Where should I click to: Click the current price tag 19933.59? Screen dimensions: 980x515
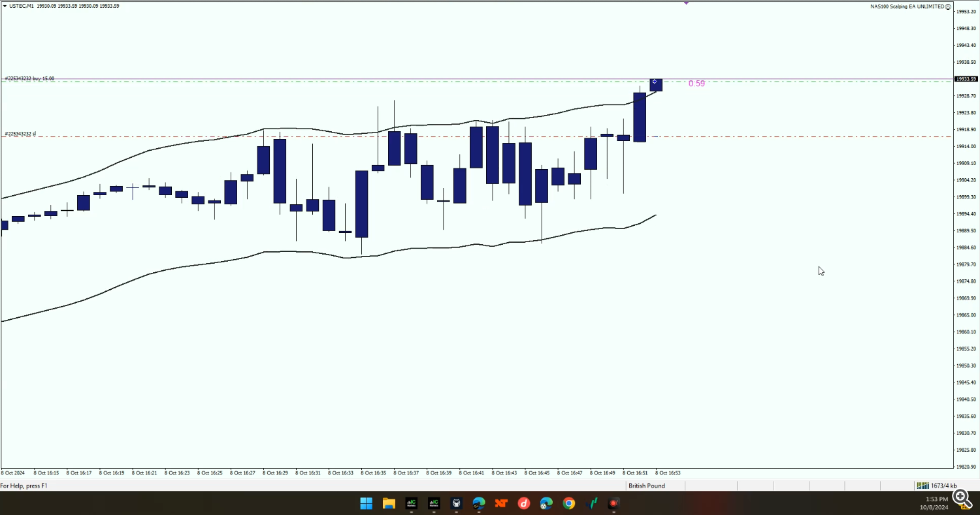point(966,79)
